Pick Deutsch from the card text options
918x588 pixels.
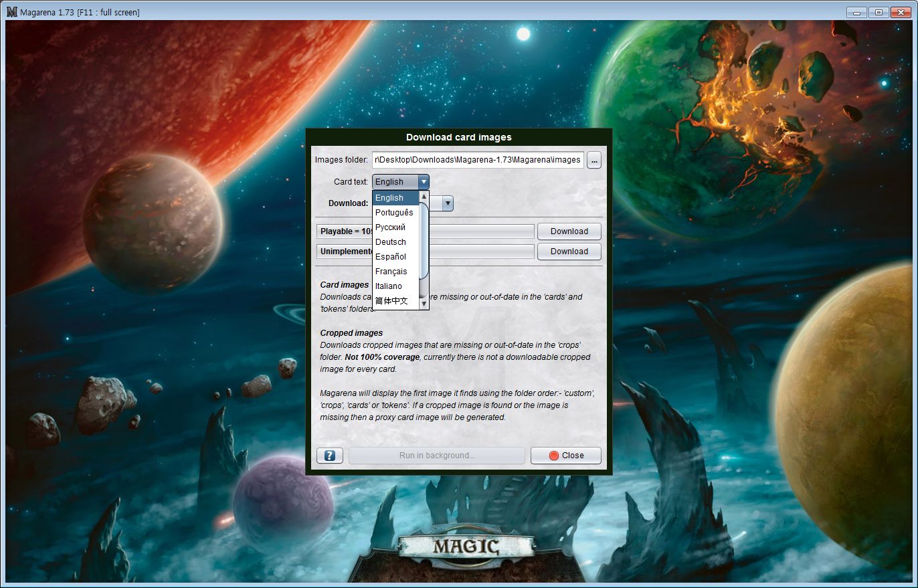click(x=395, y=242)
